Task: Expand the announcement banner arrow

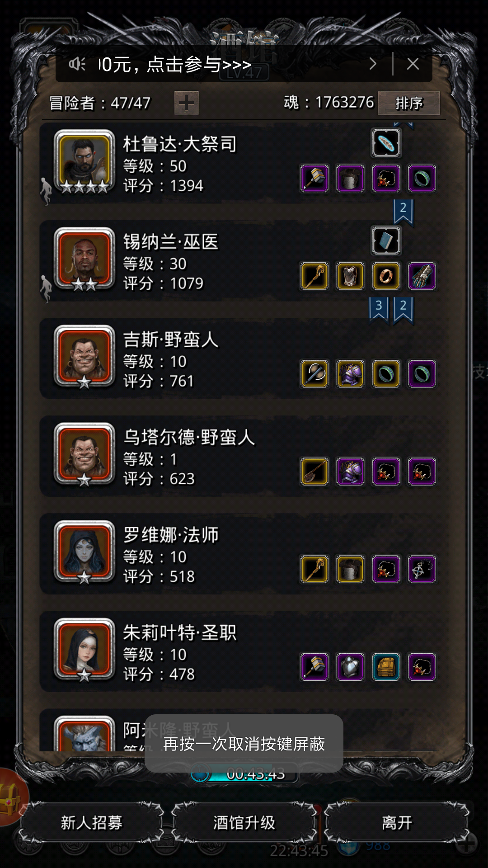Action: coord(373,64)
